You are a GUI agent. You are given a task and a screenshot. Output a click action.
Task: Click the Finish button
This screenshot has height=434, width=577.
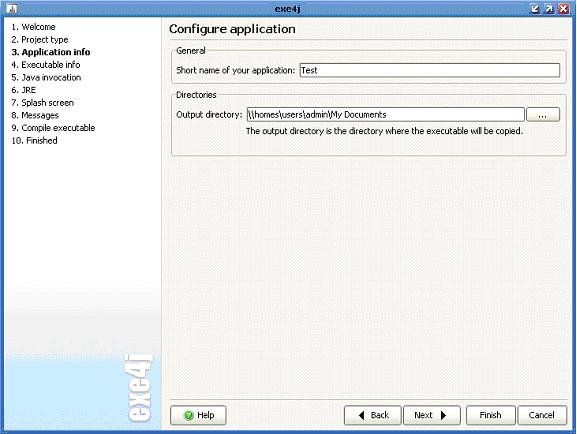coord(491,415)
